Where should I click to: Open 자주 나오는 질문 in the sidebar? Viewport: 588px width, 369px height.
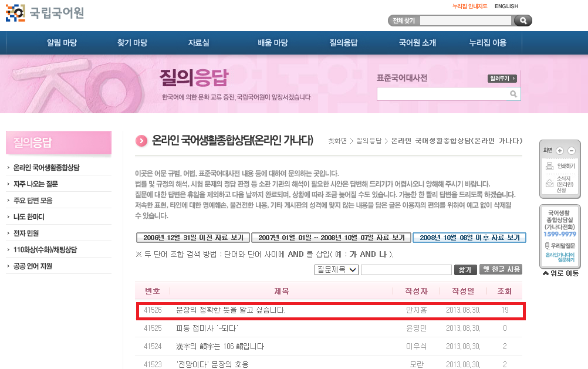[36, 184]
